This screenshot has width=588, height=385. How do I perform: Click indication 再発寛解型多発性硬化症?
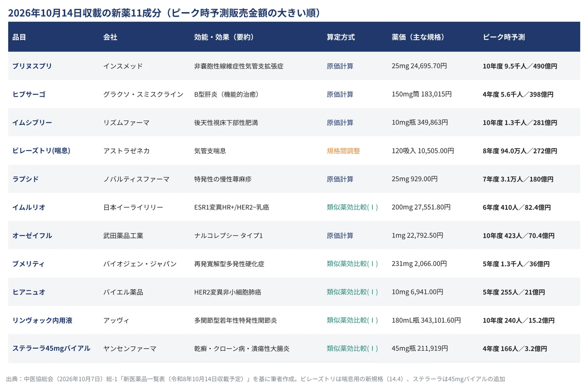[229, 264]
